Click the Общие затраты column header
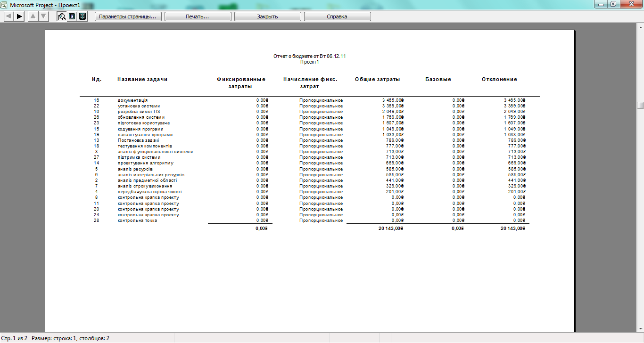The height and width of the screenshot is (343, 644). click(378, 79)
